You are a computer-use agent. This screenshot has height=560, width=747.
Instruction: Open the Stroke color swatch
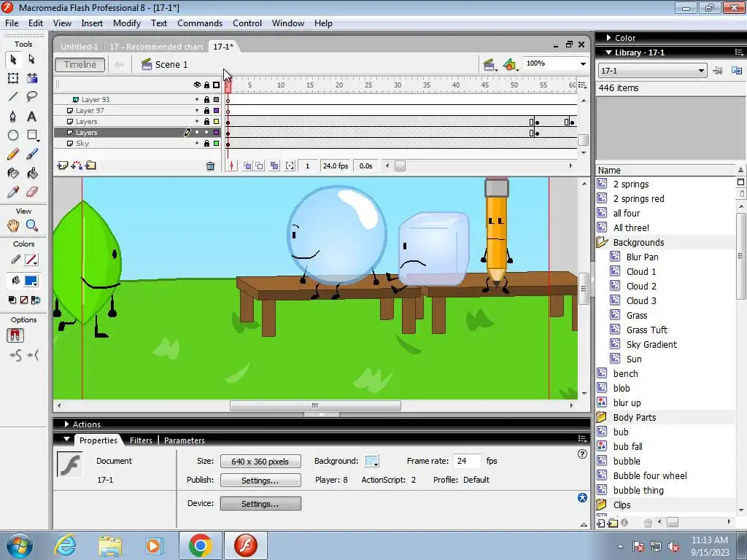point(31,260)
